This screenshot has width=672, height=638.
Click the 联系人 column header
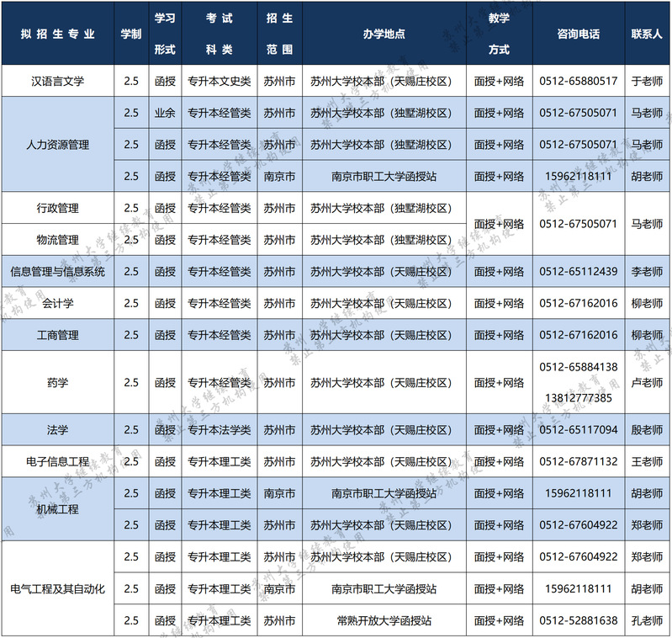(647, 35)
